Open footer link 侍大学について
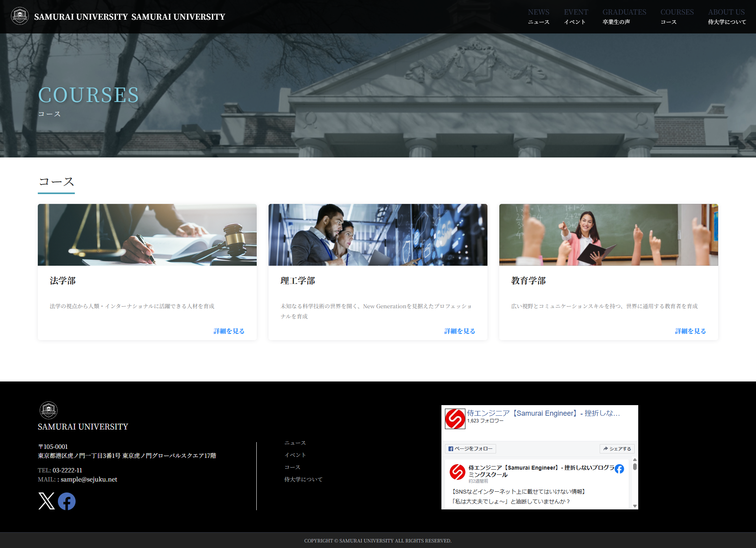Screen dimensions: 756x548 pyautogui.click(x=303, y=479)
